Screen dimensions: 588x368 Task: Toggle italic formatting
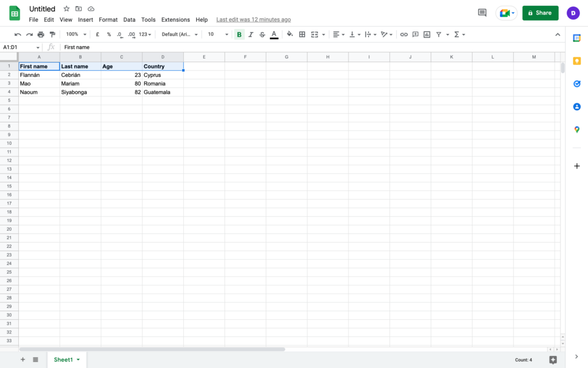(251, 34)
